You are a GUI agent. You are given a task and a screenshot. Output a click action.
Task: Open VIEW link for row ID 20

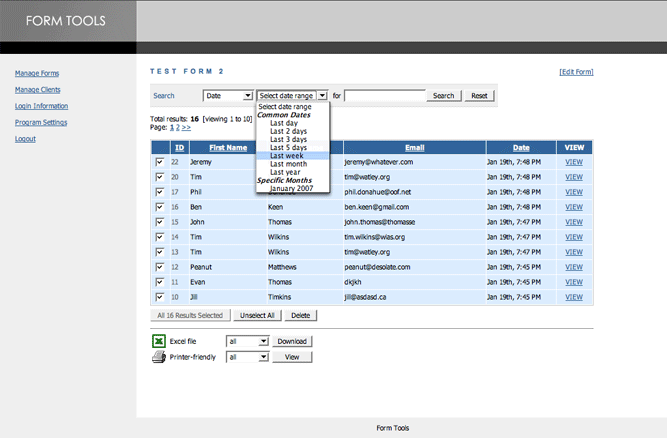click(574, 177)
